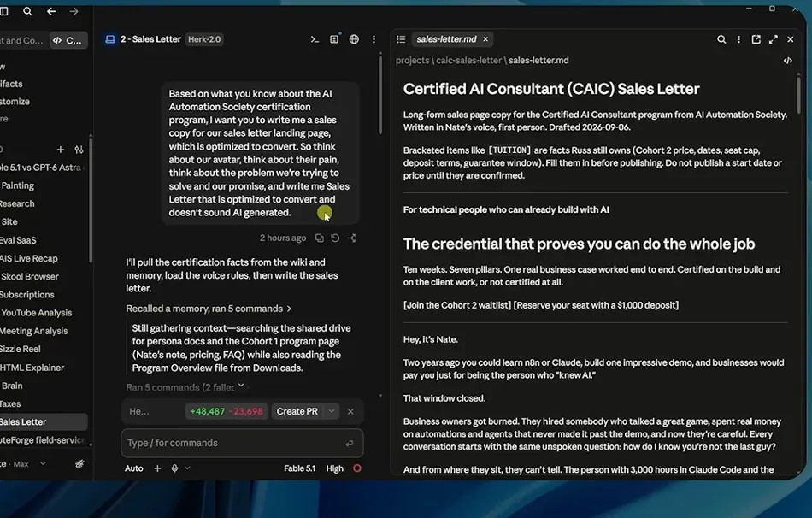Toggle the Auto permission mode
Image resolution: width=812 pixels, height=518 pixels.
tap(133, 468)
